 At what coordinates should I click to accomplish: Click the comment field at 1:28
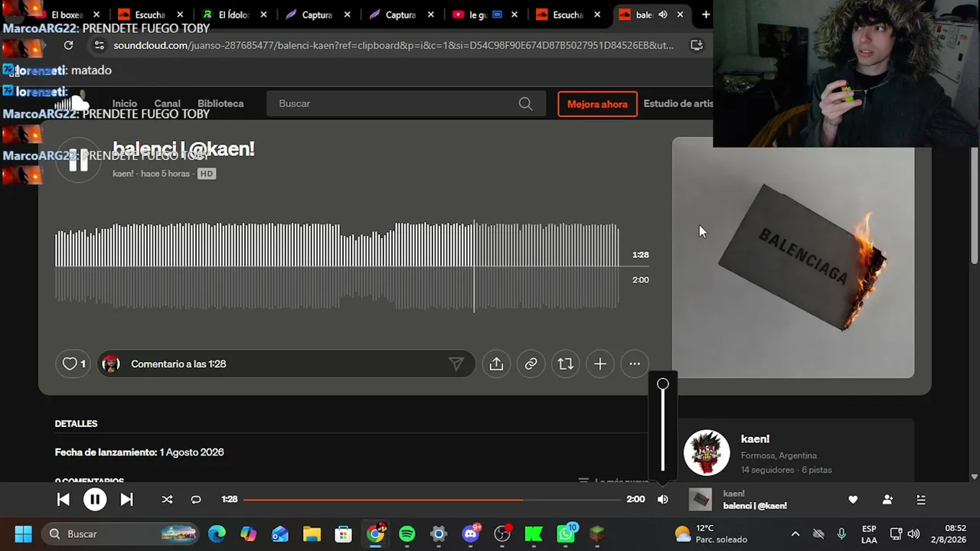[x=287, y=364]
